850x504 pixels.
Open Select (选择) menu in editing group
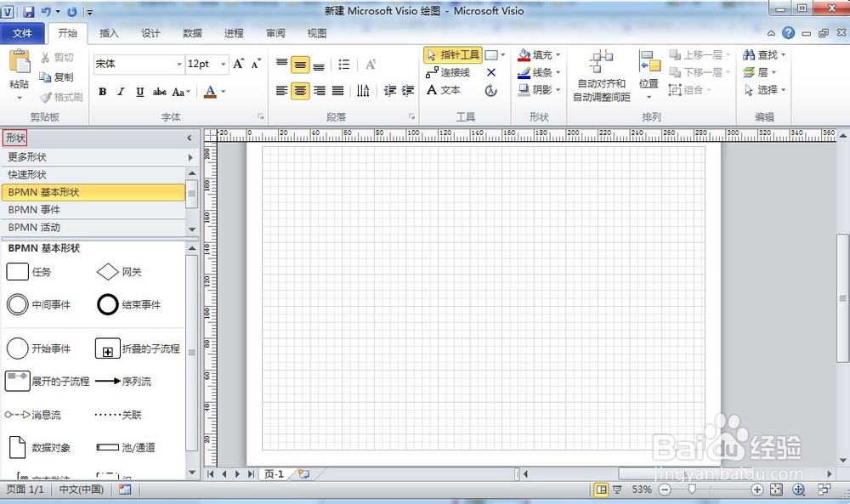tap(764, 89)
